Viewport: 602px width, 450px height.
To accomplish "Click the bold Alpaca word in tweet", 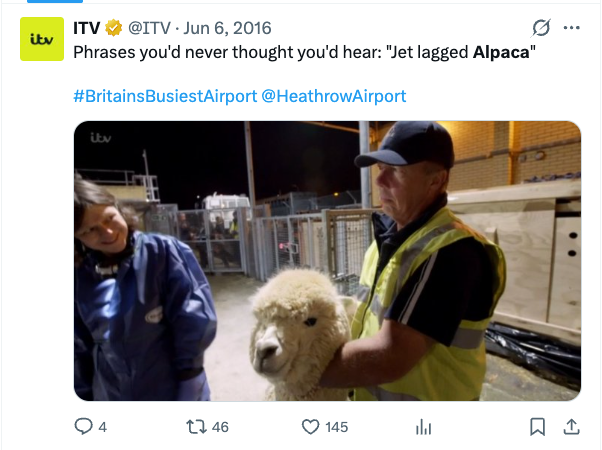I will 501,52.
